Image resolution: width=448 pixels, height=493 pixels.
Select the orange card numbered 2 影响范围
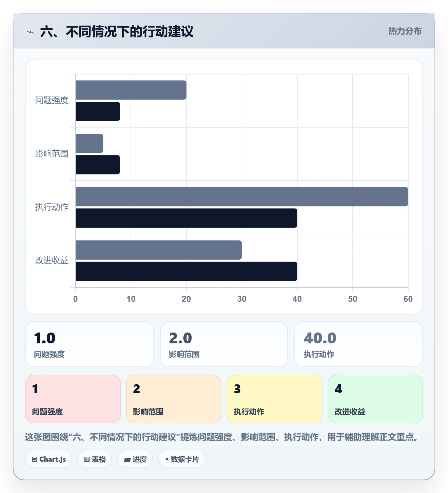174,399
